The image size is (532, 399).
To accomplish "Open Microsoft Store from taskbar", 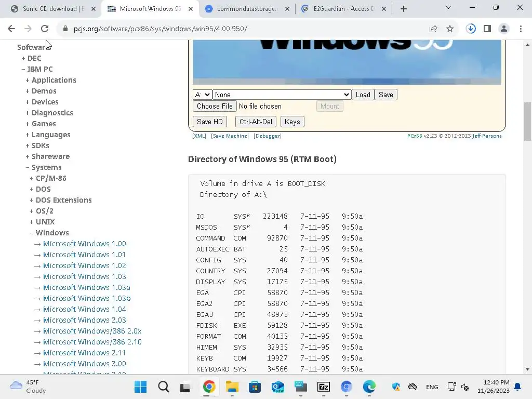I will coord(255,387).
